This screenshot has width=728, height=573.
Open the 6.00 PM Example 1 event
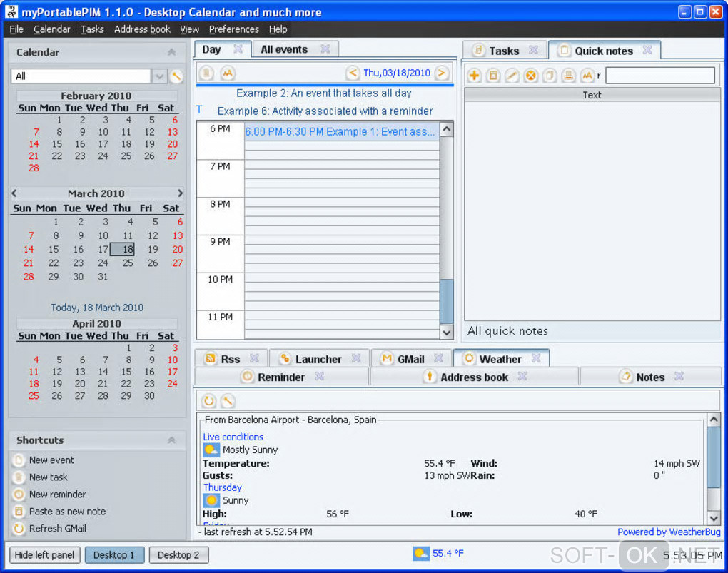click(340, 131)
